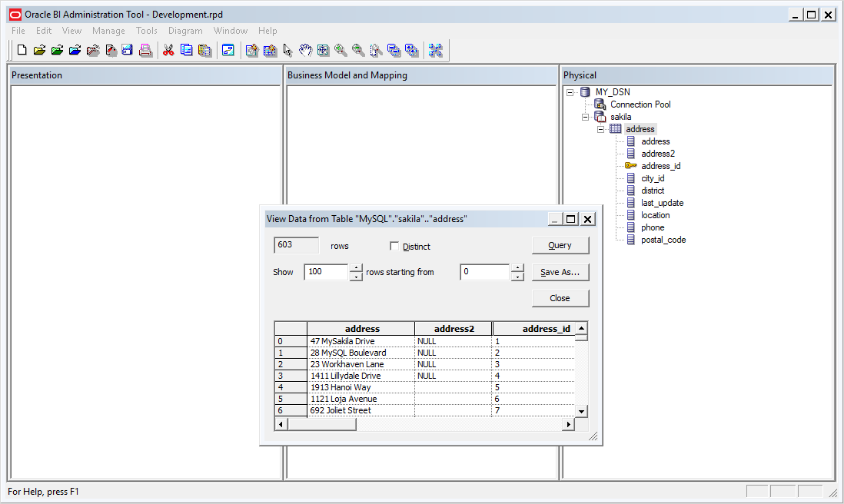Viewport: 844px width, 504px height.
Task: Select the pointer arrow tool
Action: [287, 50]
